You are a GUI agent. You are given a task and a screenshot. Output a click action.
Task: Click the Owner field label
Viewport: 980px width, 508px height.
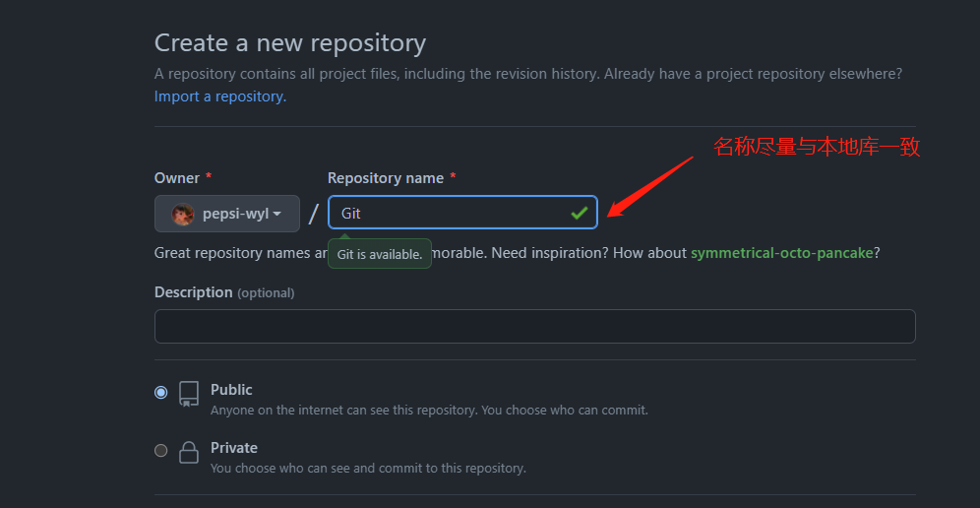tap(177, 178)
